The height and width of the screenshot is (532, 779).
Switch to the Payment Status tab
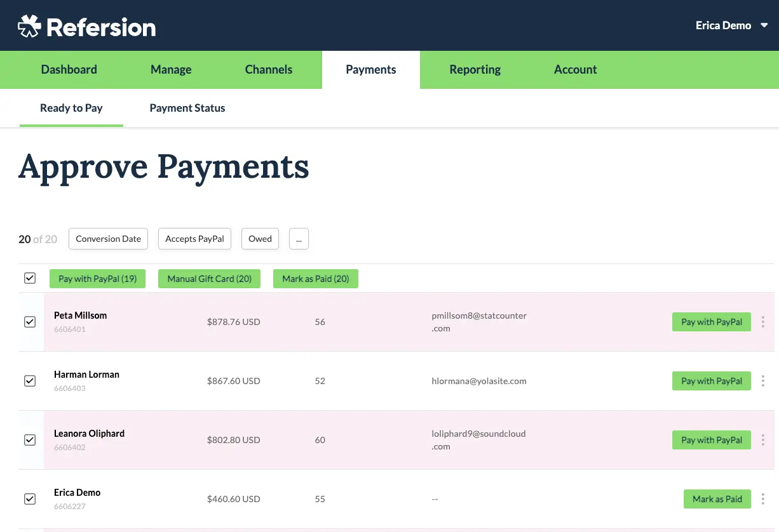[187, 108]
